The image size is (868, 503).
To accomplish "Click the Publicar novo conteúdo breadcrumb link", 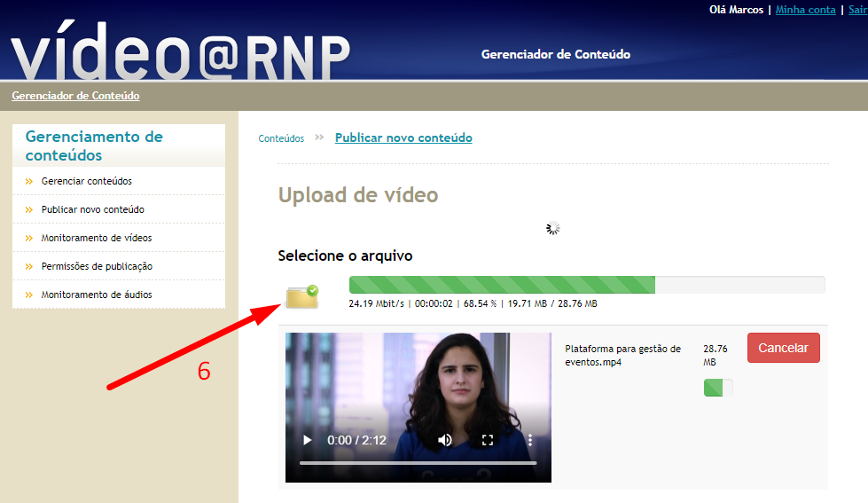I will pos(403,138).
